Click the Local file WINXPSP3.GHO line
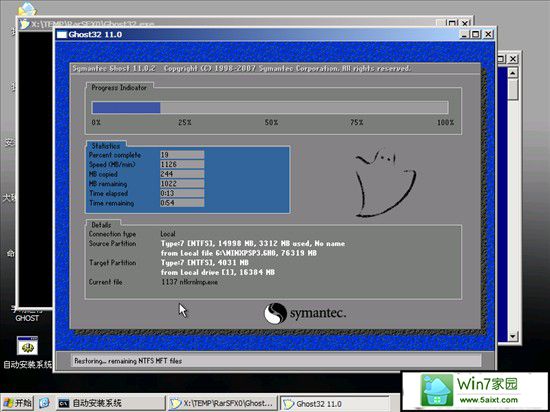The image size is (550, 412). click(239, 253)
